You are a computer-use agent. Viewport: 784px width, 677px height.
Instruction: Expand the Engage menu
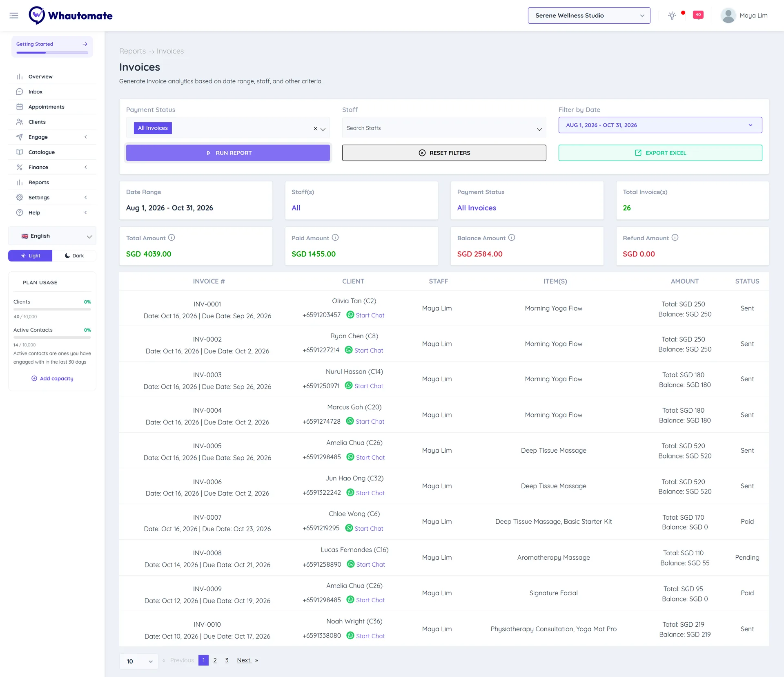pyautogui.click(x=52, y=137)
